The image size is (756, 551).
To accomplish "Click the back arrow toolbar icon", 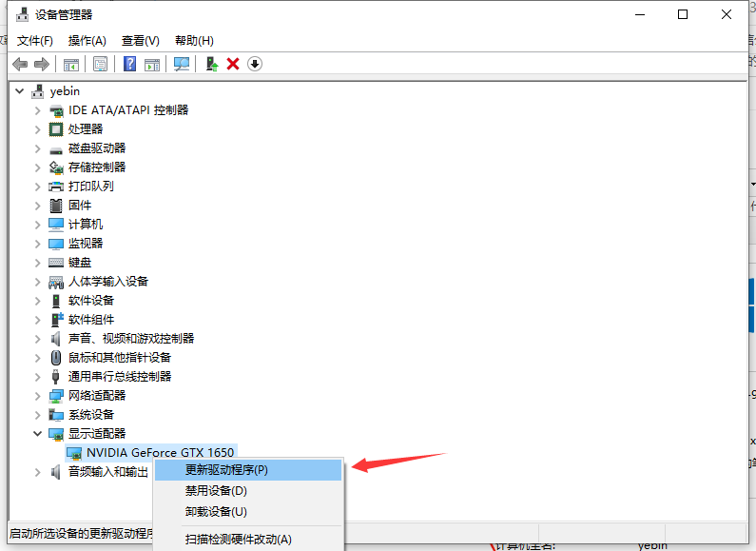I will click(20, 64).
